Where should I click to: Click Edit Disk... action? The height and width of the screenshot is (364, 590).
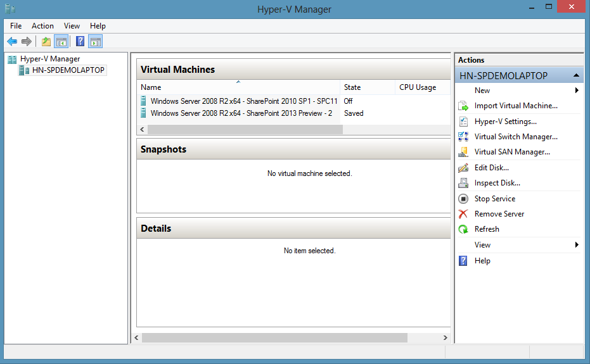(491, 168)
